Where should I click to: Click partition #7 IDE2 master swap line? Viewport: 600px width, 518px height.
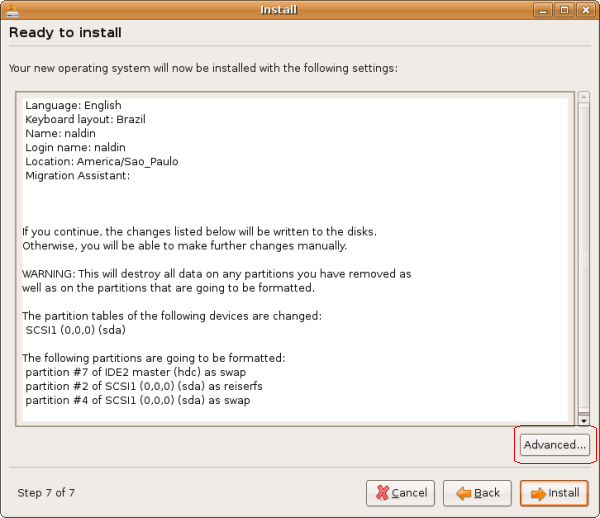(x=136, y=372)
